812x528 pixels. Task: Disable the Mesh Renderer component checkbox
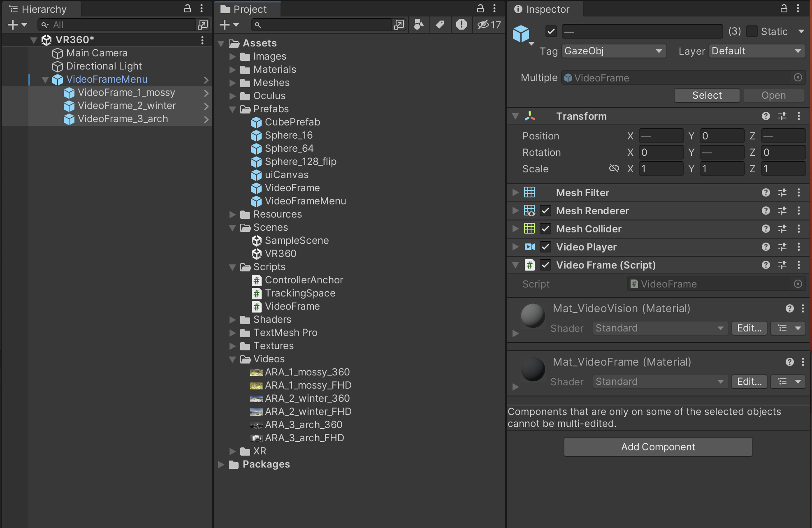545,211
